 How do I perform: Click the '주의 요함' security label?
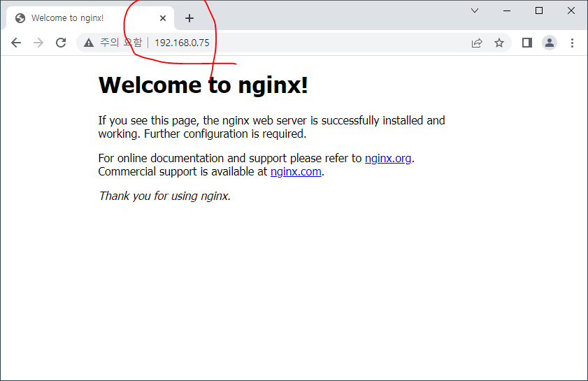coord(121,43)
